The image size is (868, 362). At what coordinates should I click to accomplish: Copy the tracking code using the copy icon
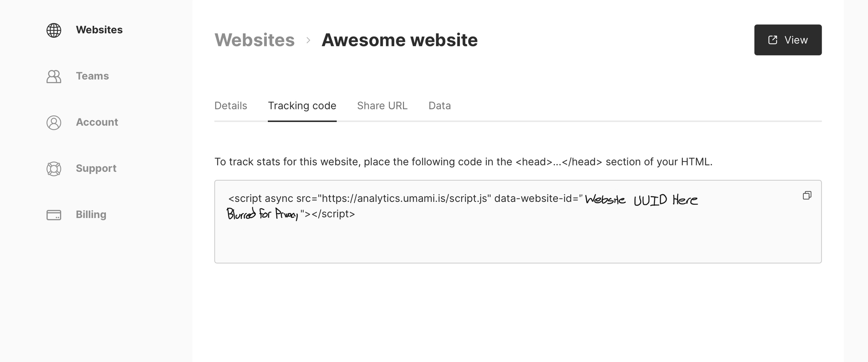pyautogui.click(x=808, y=195)
